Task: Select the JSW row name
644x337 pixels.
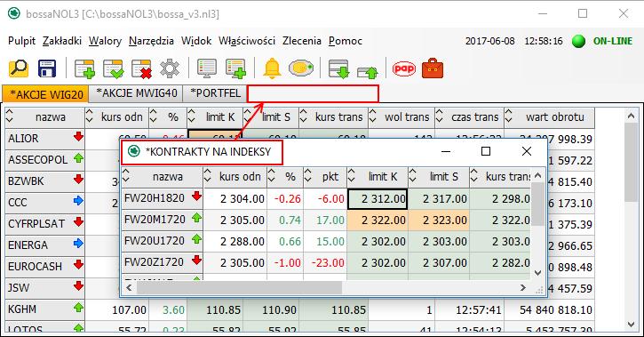Action: pyautogui.click(x=19, y=288)
